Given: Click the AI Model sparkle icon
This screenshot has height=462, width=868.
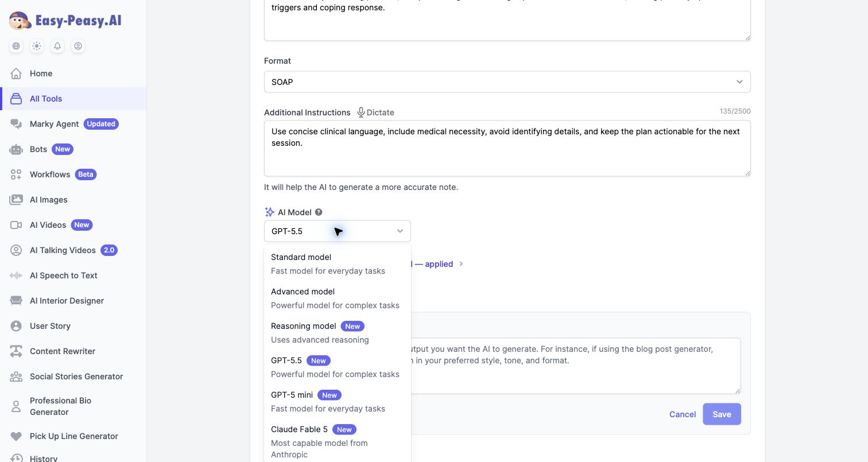Looking at the screenshot, I should (270, 212).
